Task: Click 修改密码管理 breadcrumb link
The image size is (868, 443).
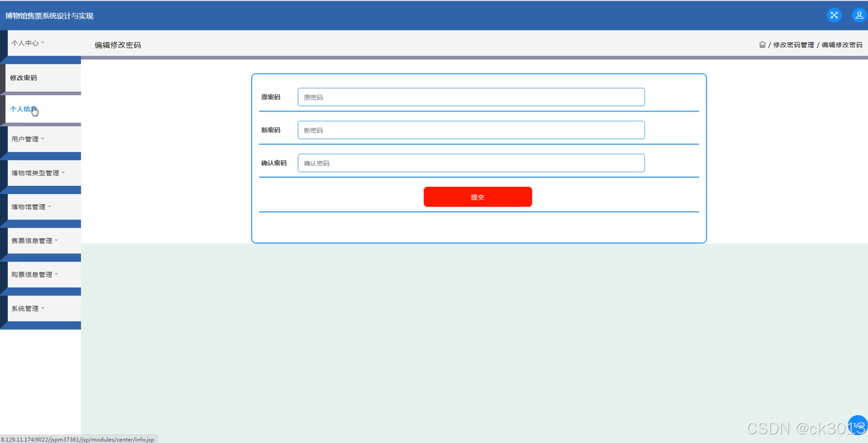Action: coord(794,45)
